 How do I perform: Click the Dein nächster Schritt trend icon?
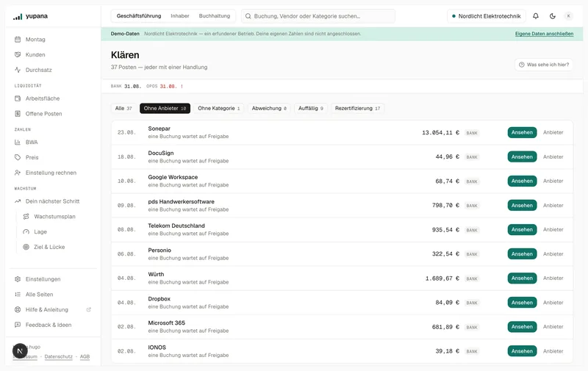tap(18, 201)
